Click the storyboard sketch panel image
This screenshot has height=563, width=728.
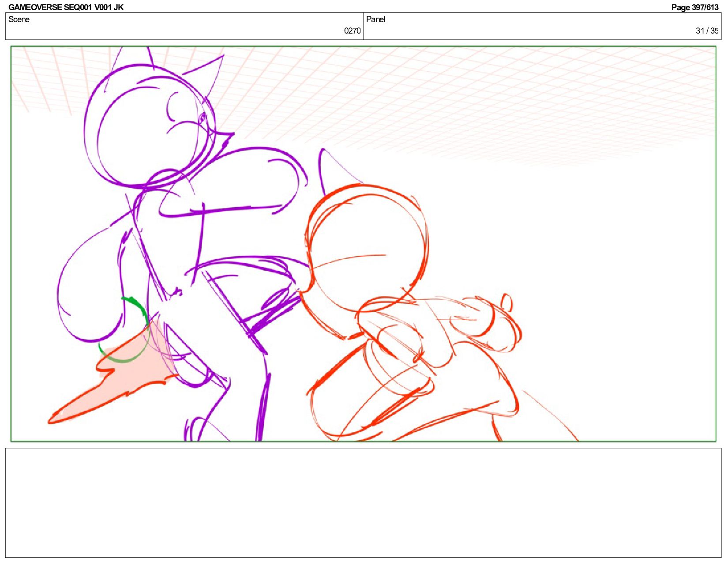pyautogui.click(x=364, y=244)
